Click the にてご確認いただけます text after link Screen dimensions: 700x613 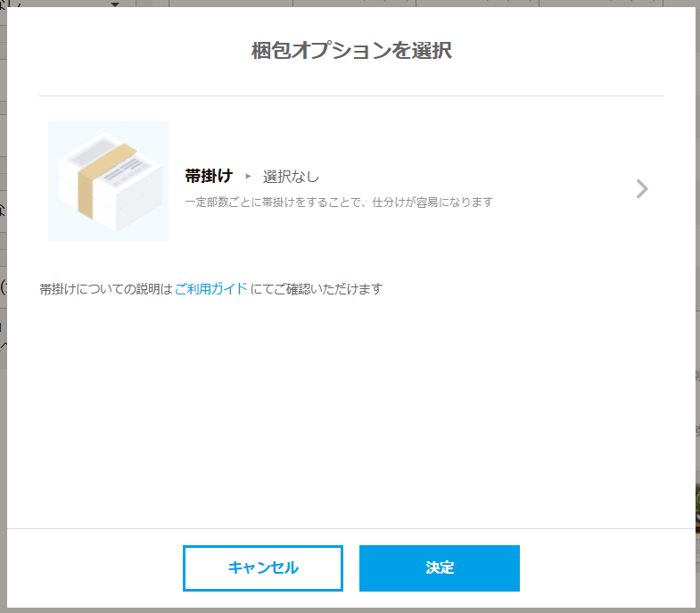[316, 289]
